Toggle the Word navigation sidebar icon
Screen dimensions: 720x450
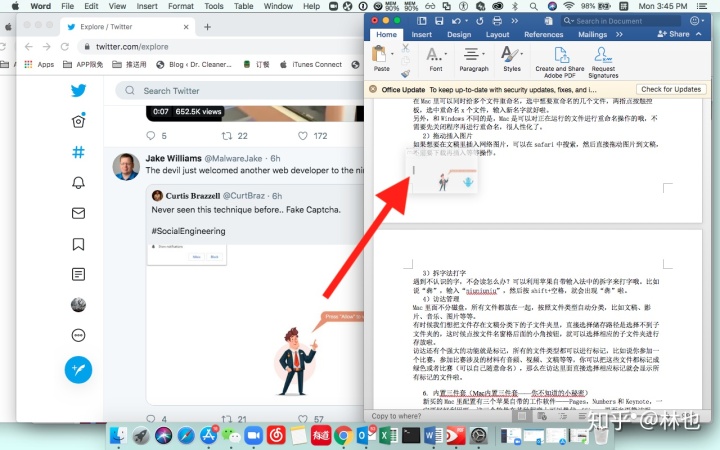[422, 21]
